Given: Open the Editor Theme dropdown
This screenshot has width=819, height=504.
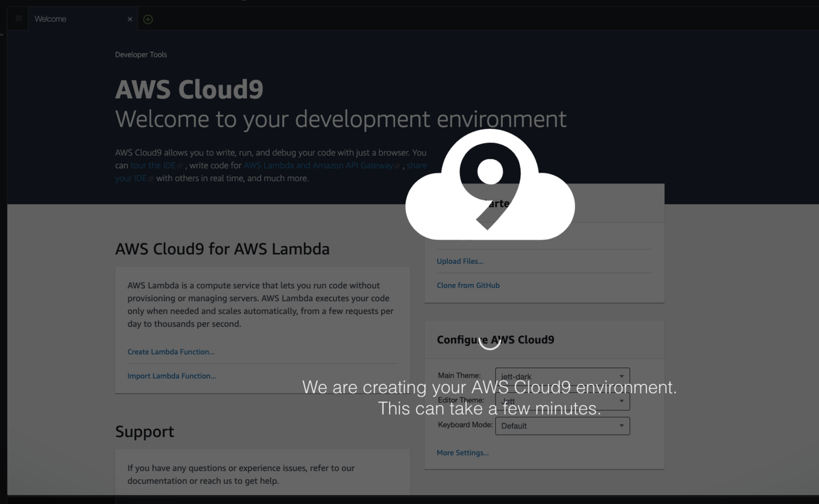Looking at the screenshot, I should click(x=562, y=401).
